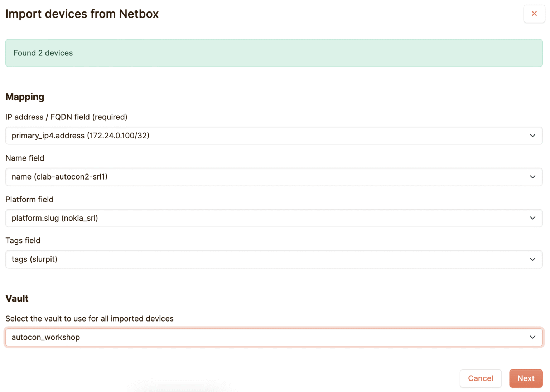Expand the Vault selector chevron arrow
550x392 pixels.
(532, 337)
